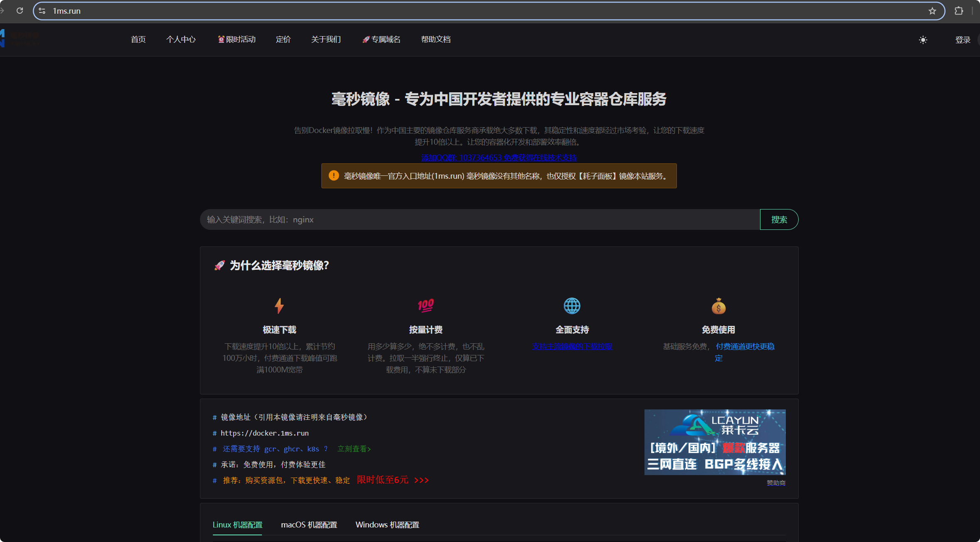The image size is (980, 542).
Task: Switch to Windows 机器配置 tab
Action: tap(387, 525)
